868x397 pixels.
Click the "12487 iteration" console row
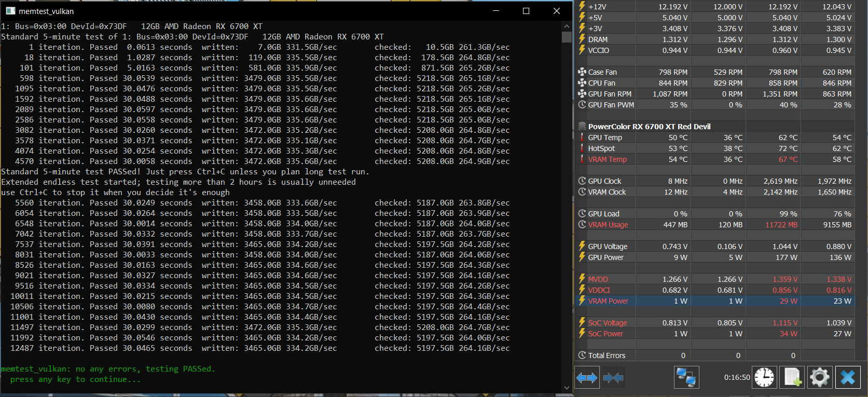(260, 348)
